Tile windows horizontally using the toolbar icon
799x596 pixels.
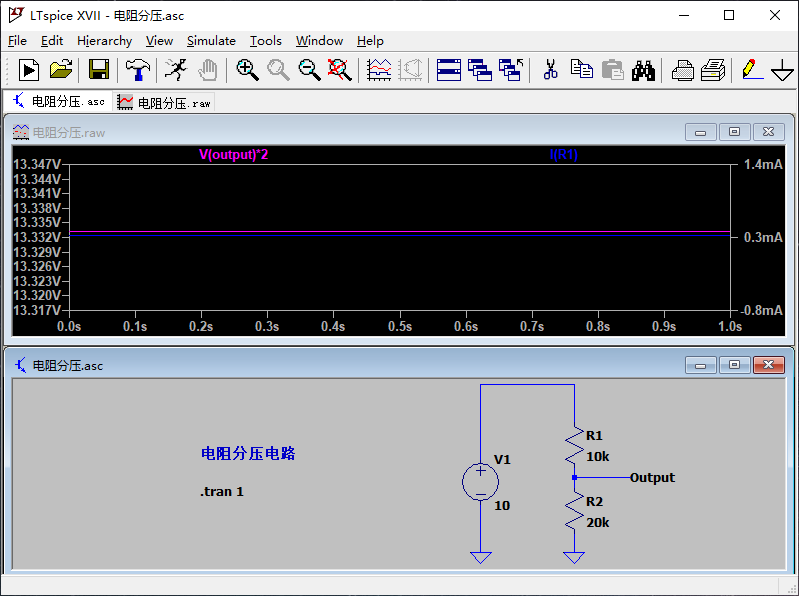click(x=449, y=69)
